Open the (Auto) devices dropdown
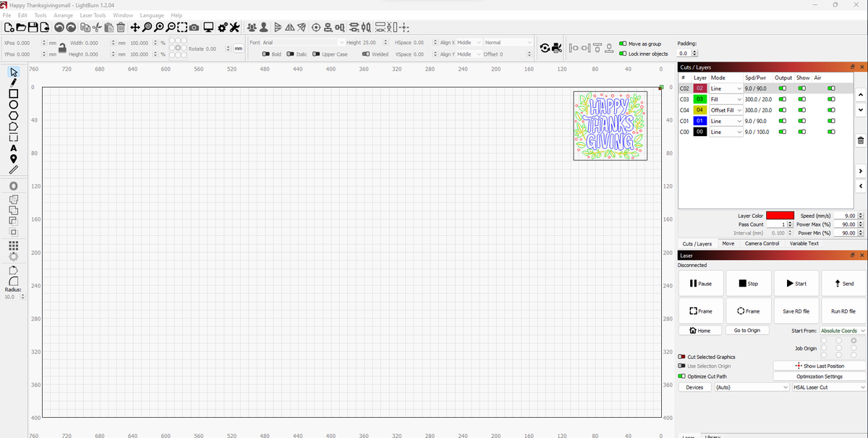This screenshot has width=868, height=438. 752,387
